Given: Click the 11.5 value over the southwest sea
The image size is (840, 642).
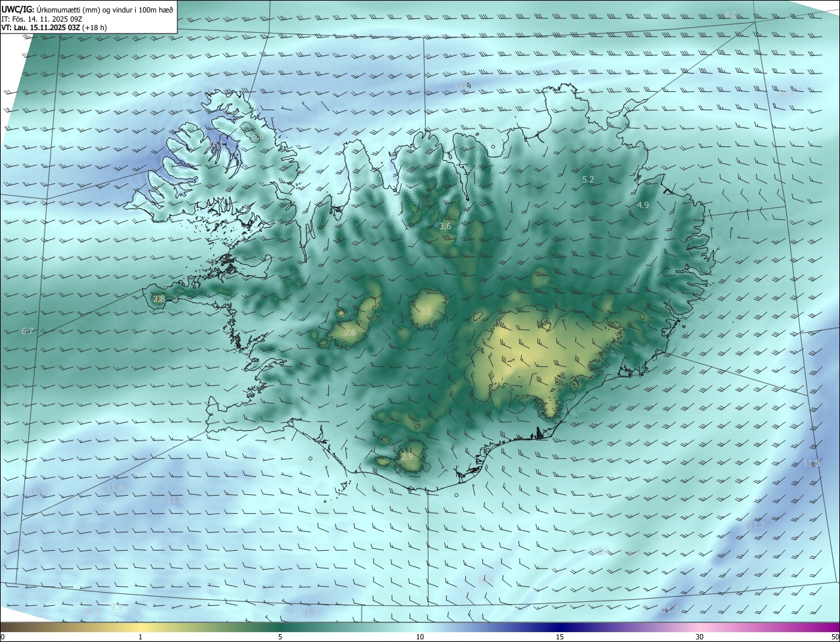Looking at the screenshot, I should [x=175, y=500].
